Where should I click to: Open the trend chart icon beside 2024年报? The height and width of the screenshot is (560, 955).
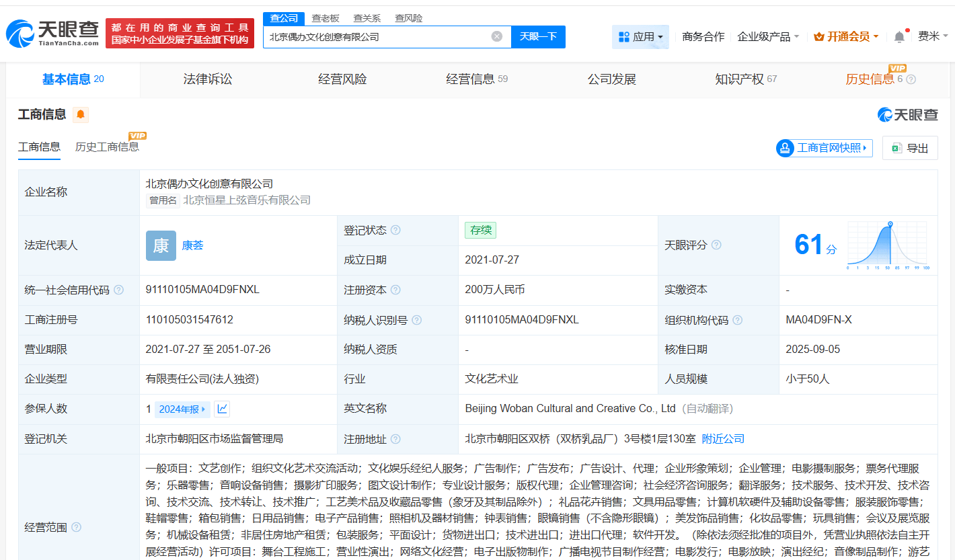[223, 409]
